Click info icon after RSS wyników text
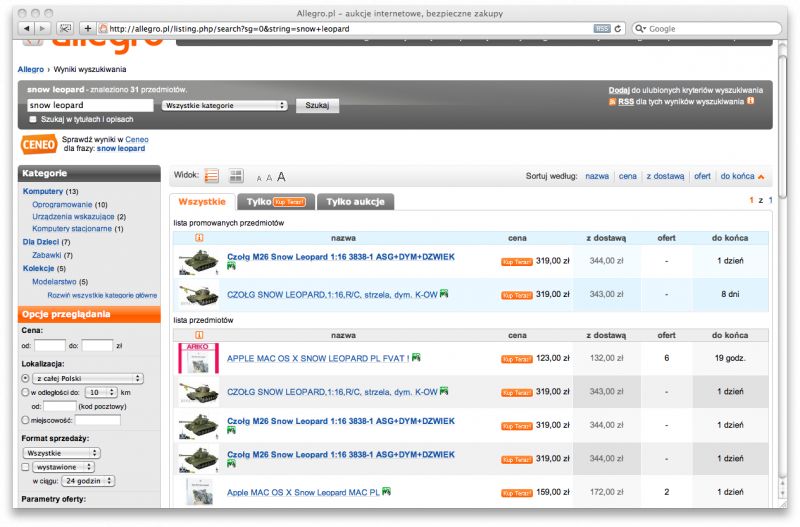The image size is (800, 527). 751,101
